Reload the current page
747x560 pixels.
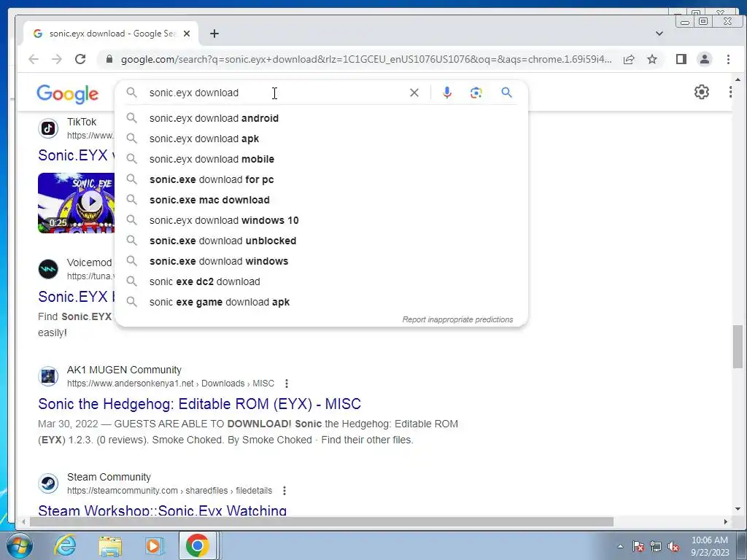pyautogui.click(x=80, y=59)
